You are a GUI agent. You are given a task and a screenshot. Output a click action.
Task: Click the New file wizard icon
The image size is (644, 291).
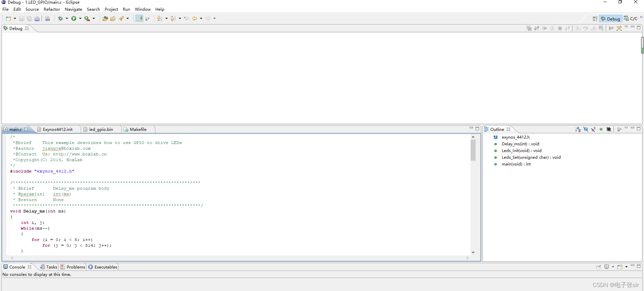(8, 18)
